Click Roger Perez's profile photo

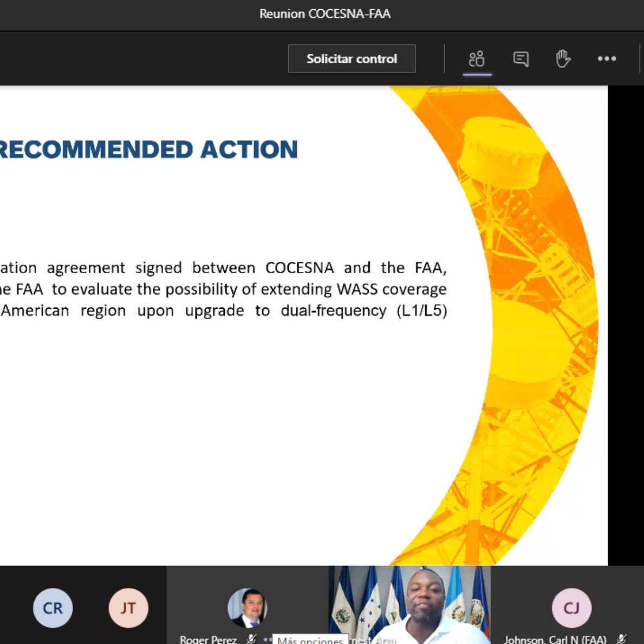pos(248,608)
